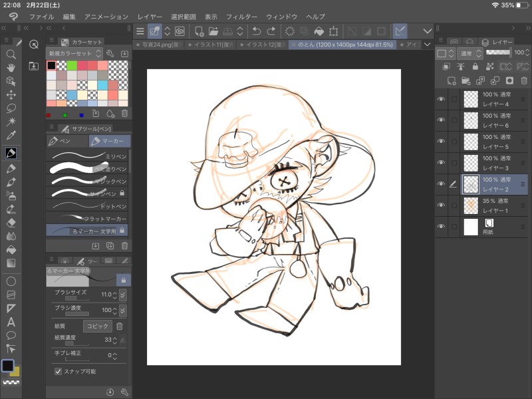
Task: Select レイヤー 3 layer thumbnail
Action: [471, 163]
